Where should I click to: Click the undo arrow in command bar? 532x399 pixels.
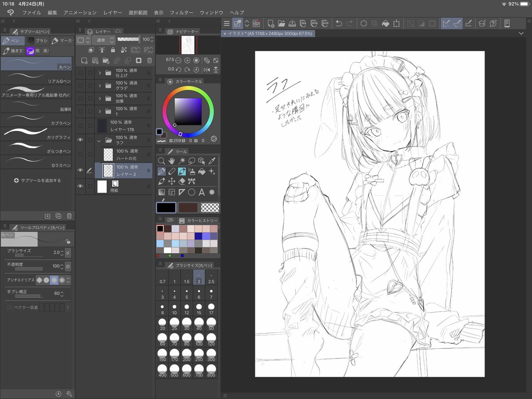(x=339, y=24)
